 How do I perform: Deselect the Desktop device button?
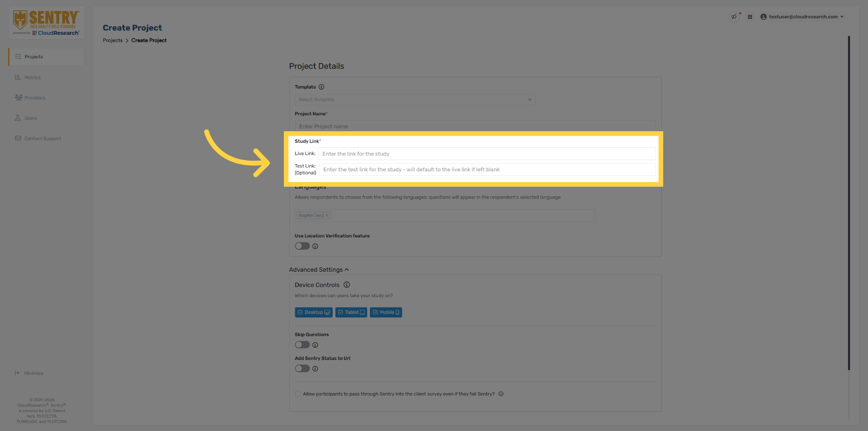[313, 313]
